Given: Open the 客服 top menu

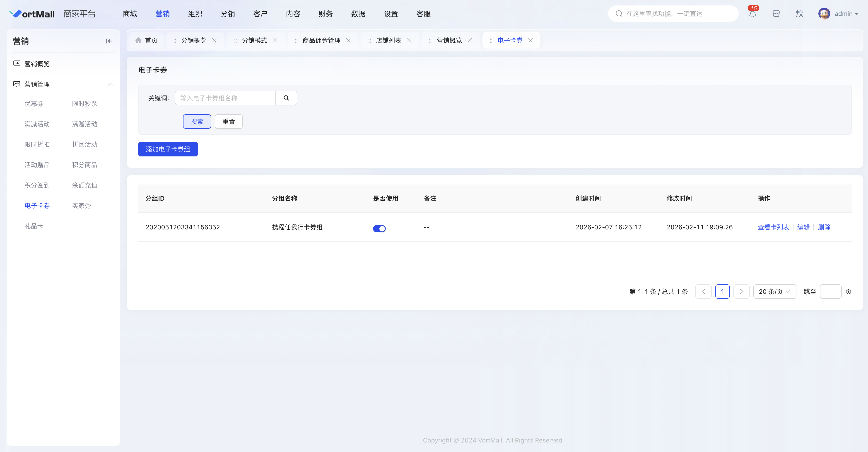Looking at the screenshot, I should (424, 14).
